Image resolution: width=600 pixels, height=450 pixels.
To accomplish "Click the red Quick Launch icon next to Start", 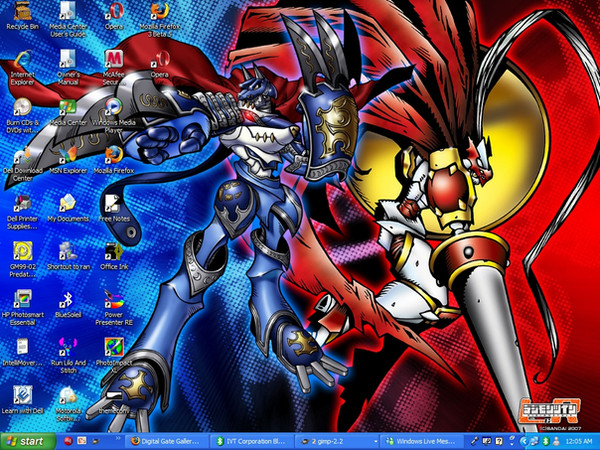I will coord(68,442).
